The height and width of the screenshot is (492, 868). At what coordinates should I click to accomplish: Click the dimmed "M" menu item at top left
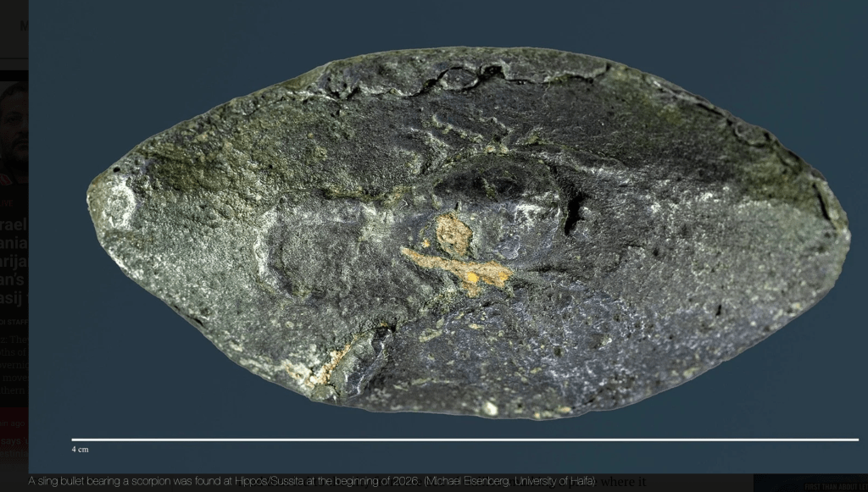(x=24, y=25)
